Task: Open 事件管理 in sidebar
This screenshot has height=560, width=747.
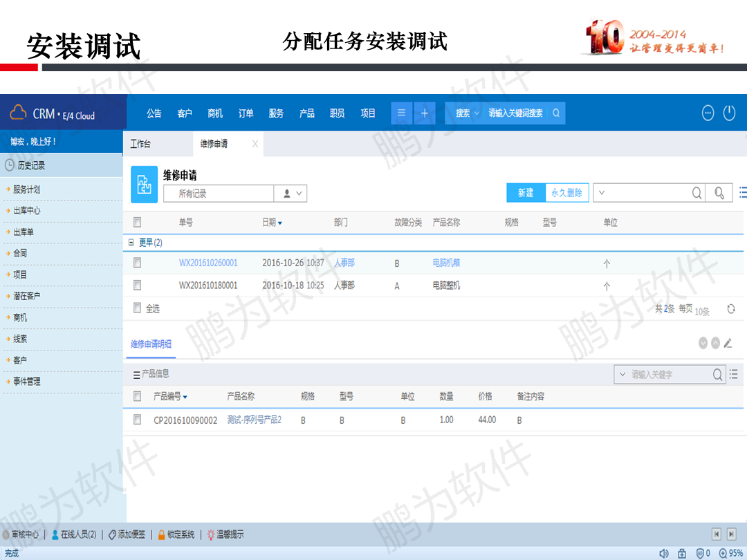Action: [x=27, y=381]
